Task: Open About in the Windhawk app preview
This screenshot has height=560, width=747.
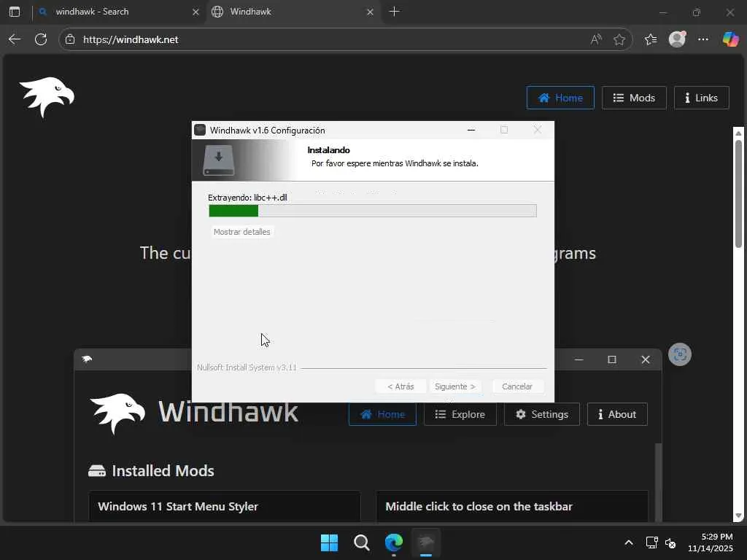Action: 617,414
